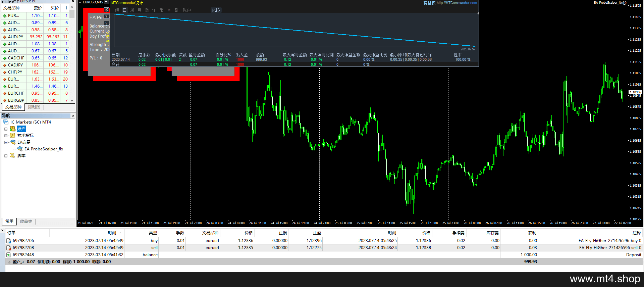Select the 币 currency statistics tab

[x=162, y=10]
